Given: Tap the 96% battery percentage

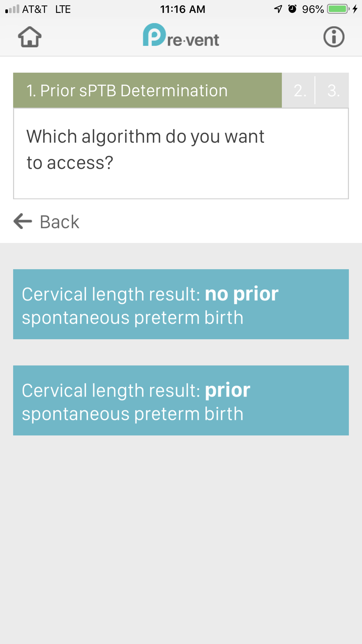Looking at the screenshot, I should tap(313, 9).
